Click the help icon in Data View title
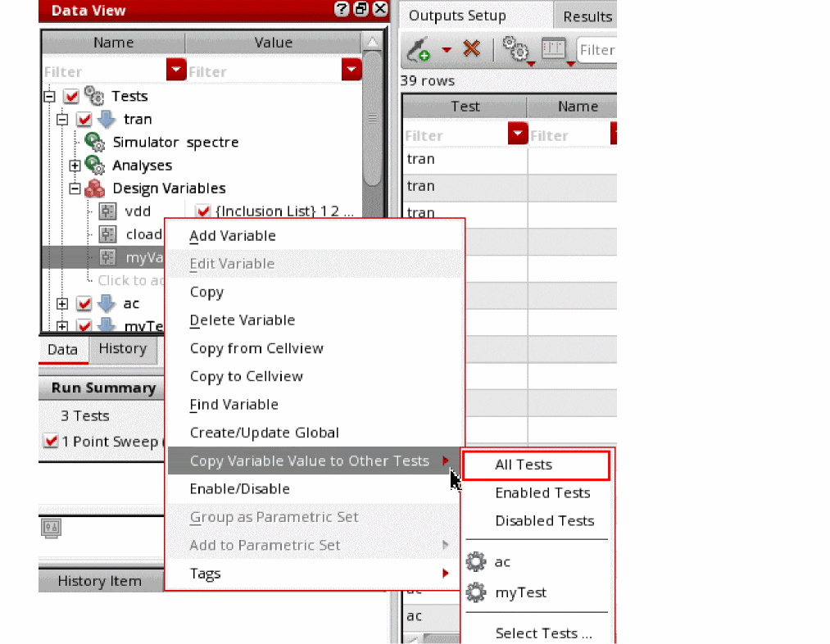Screen dimensions: 830x644 (x=342, y=9)
